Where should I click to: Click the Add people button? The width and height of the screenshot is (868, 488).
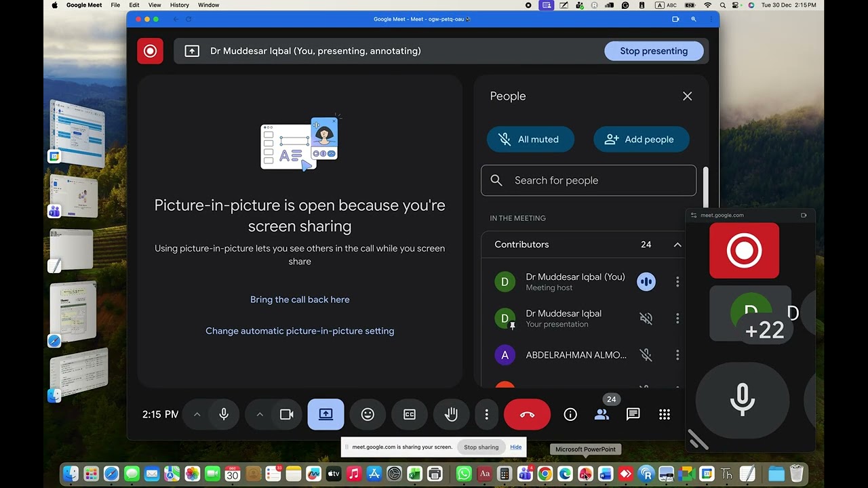641,139
